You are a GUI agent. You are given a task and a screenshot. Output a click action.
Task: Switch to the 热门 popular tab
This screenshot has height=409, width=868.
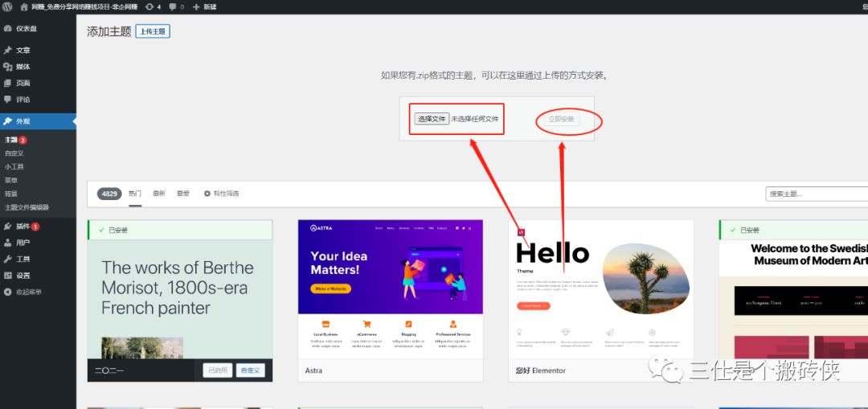(135, 194)
